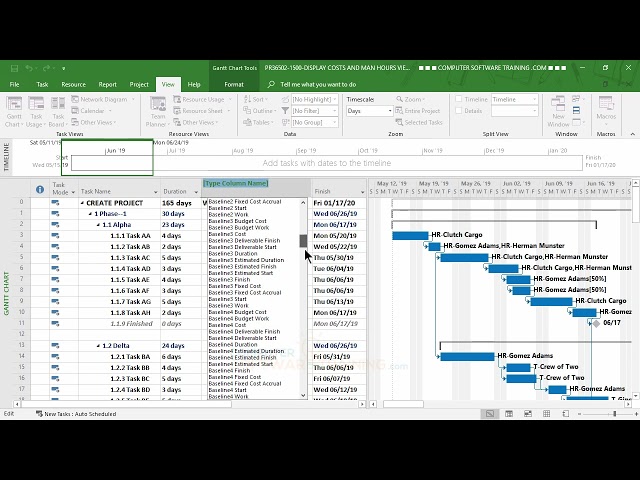The height and width of the screenshot is (480, 640).
Task: Open a New Window
Action: coord(558,112)
